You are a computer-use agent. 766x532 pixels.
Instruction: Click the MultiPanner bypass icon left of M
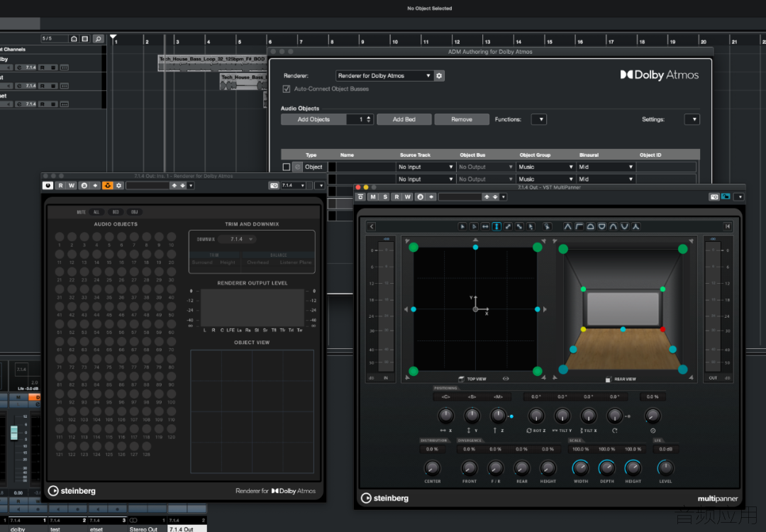point(360,197)
